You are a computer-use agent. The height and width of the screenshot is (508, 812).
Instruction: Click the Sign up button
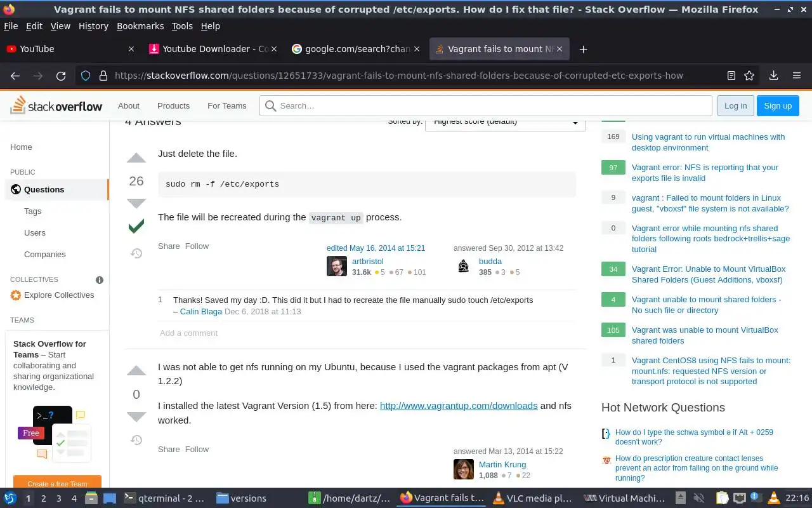(778, 106)
